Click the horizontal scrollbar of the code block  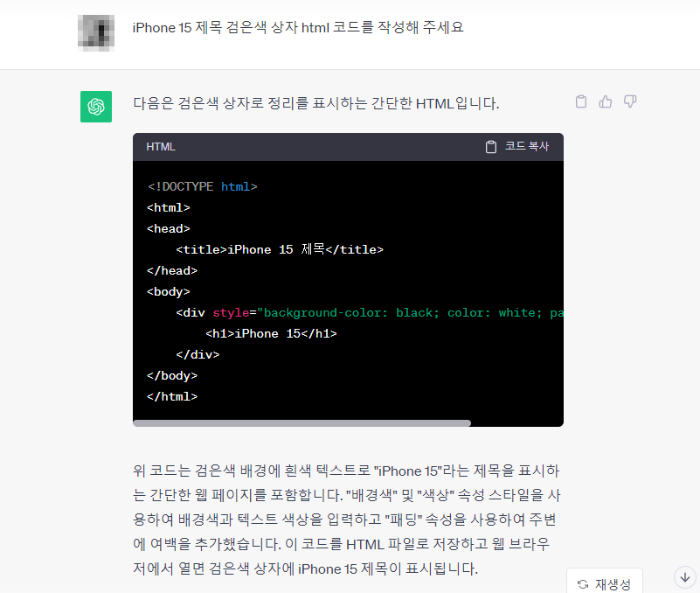coord(301,423)
